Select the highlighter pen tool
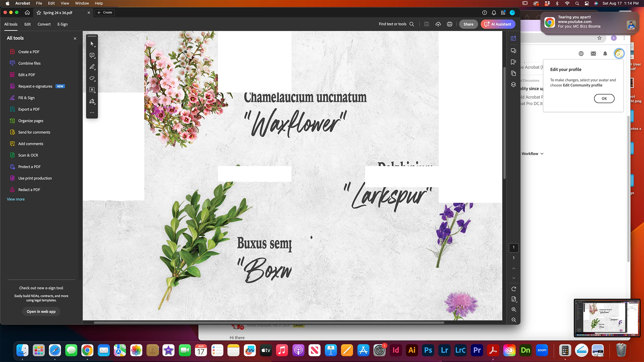The width and height of the screenshot is (644, 362). coord(92,67)
